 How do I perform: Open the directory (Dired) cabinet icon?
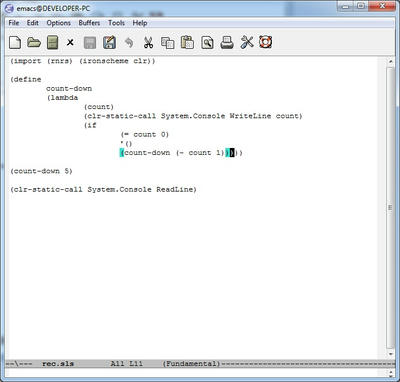tap(53, 43)
